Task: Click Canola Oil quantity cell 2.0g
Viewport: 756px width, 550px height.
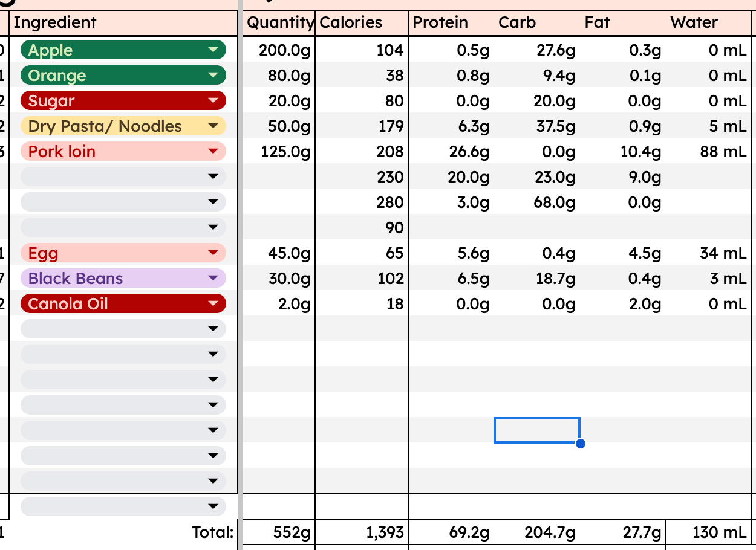Action: point(279,304)
